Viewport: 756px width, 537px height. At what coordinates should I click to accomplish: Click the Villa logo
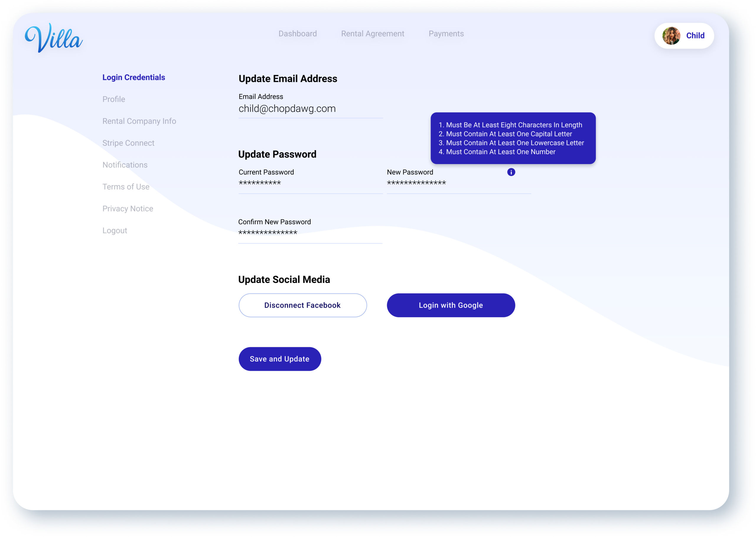(x=54, y=38)
